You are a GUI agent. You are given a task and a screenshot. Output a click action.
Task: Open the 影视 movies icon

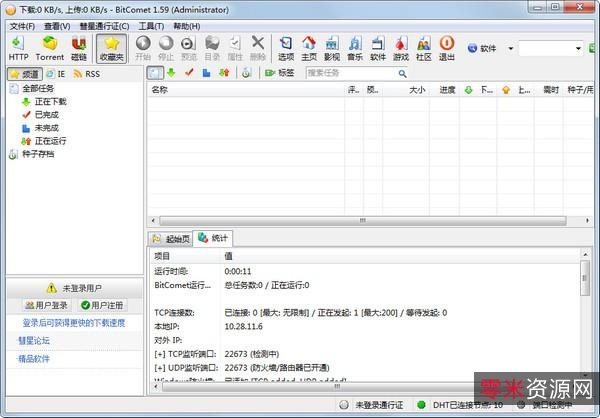point(332,48)
